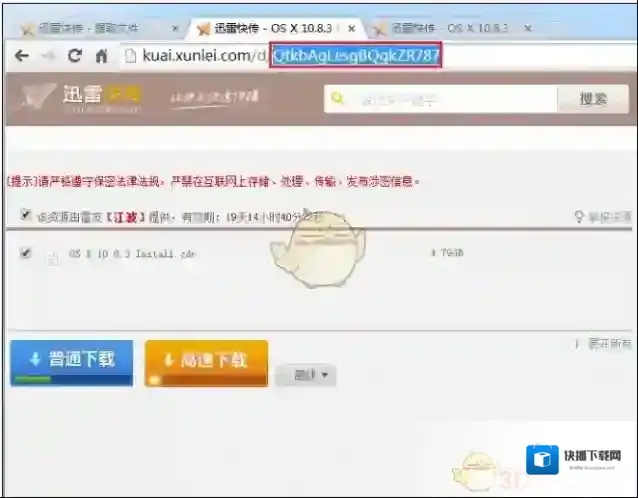Go to the browser home icon
638x498 pixels.
[101, 57]
